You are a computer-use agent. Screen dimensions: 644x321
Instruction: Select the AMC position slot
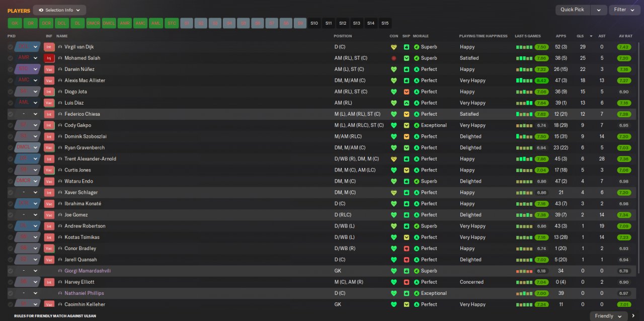(x=140, y=23)
